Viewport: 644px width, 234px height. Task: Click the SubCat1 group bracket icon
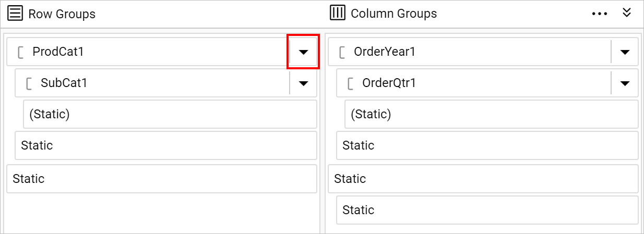pyautogui.click(x=29, y=83)
